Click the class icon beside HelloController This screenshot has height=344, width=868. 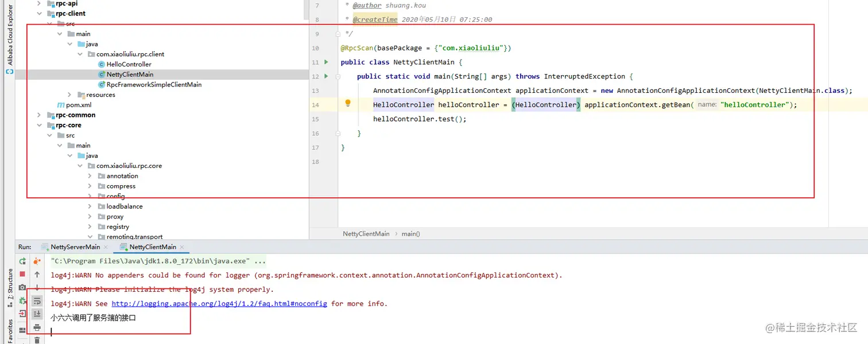102,64
